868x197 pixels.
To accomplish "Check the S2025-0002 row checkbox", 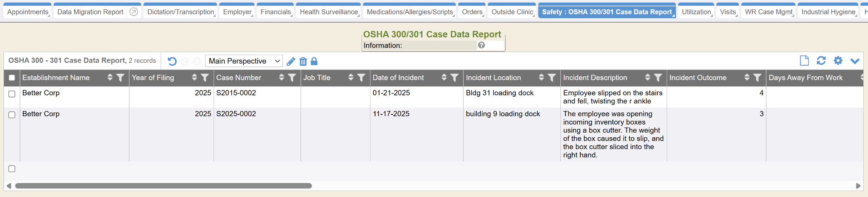I will [12, 115].
